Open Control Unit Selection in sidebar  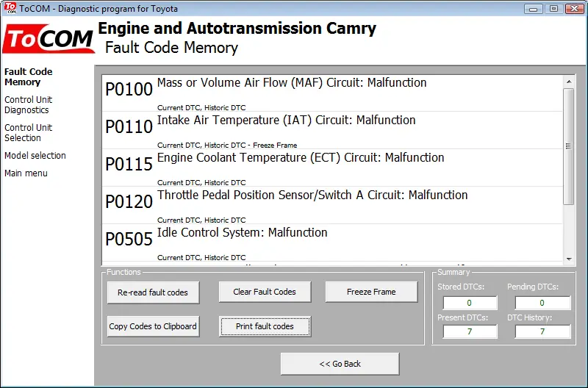28,133
